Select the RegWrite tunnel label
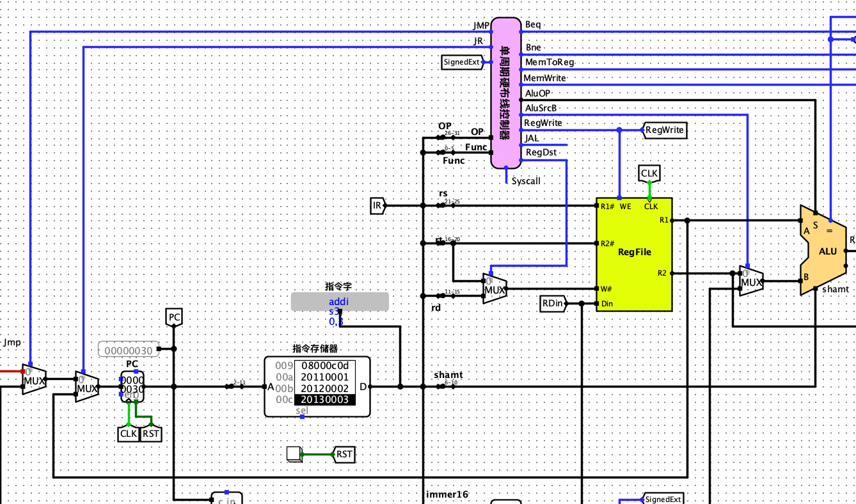 (663, 130)
